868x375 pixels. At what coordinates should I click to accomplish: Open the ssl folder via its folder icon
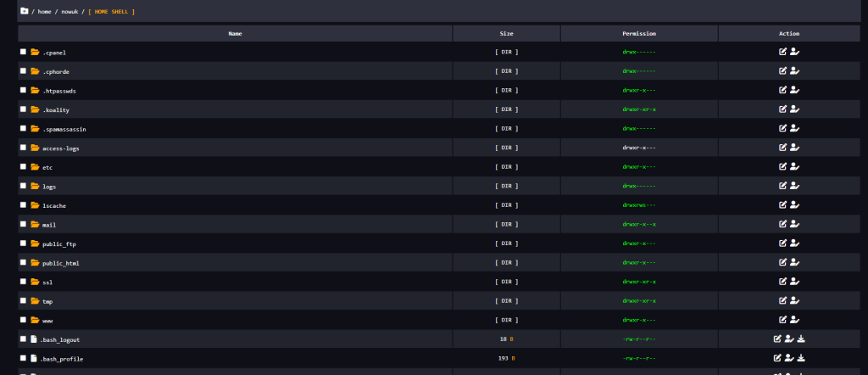[x=35, y=282]
